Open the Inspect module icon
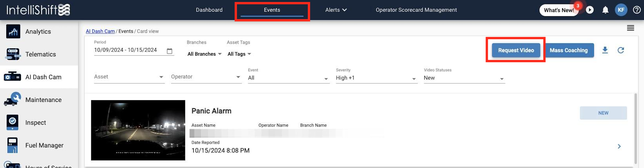 12,122
